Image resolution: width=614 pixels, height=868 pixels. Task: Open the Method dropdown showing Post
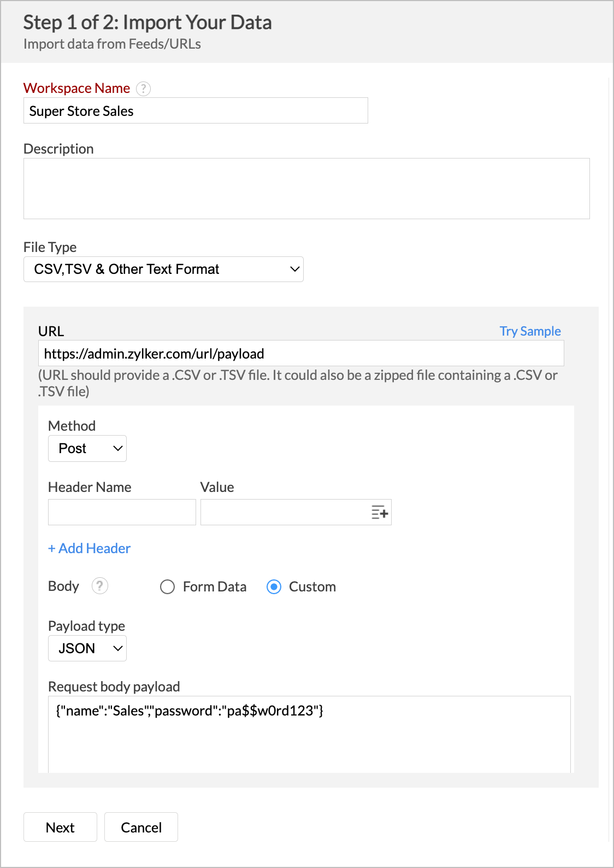pyautogui.click(x=87, y=448)
